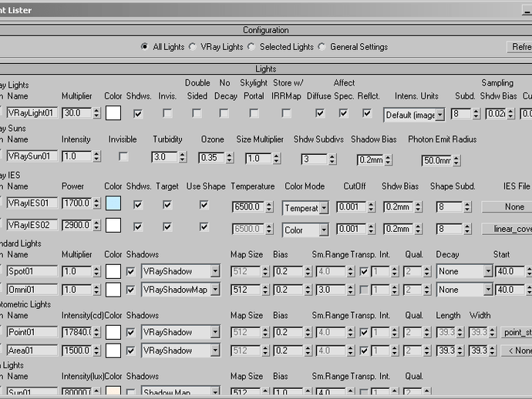Toggle Use Shape checkbox for VRayIES02
The image size is (532, 399).
pos(204,226)
